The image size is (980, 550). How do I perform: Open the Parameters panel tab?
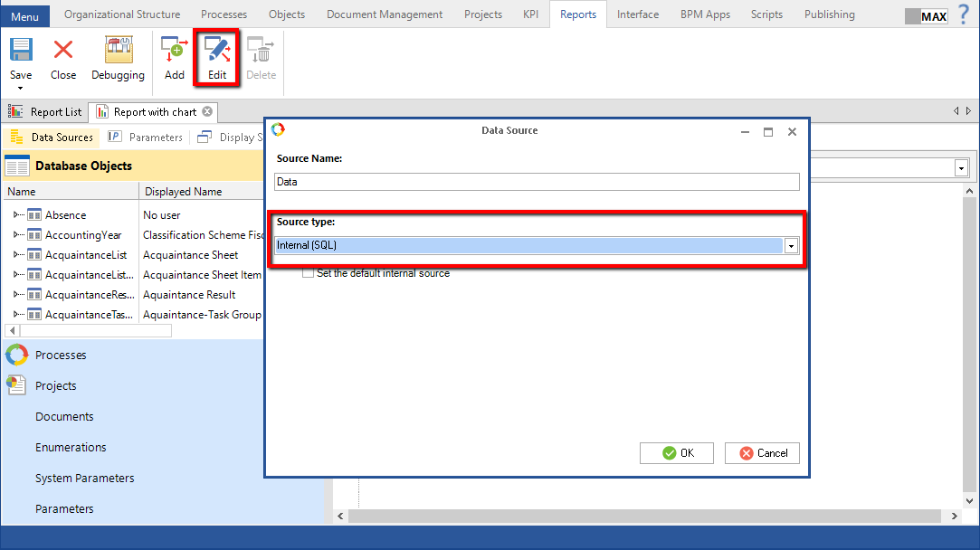(145, 137)
